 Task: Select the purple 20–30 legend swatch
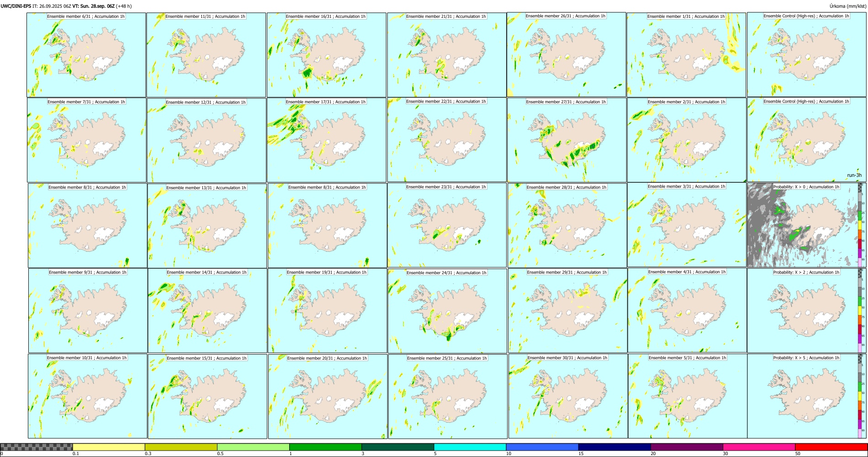tap(687, 447)
